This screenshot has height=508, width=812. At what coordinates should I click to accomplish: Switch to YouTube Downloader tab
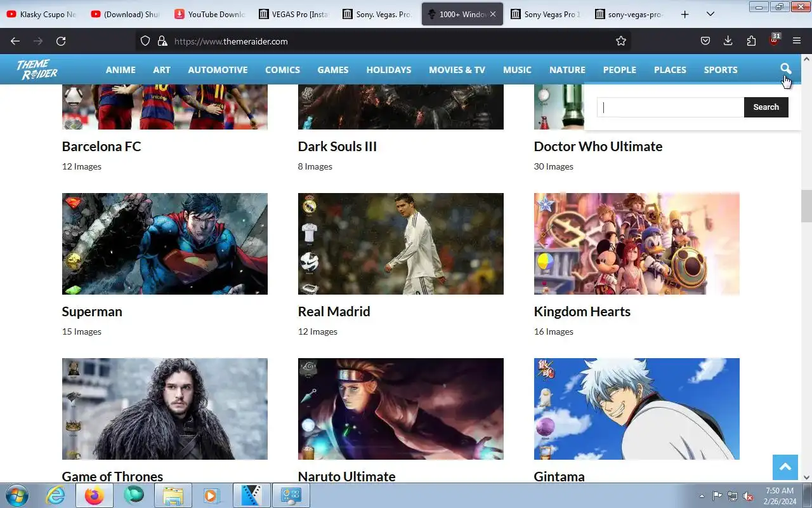(209, 14)
